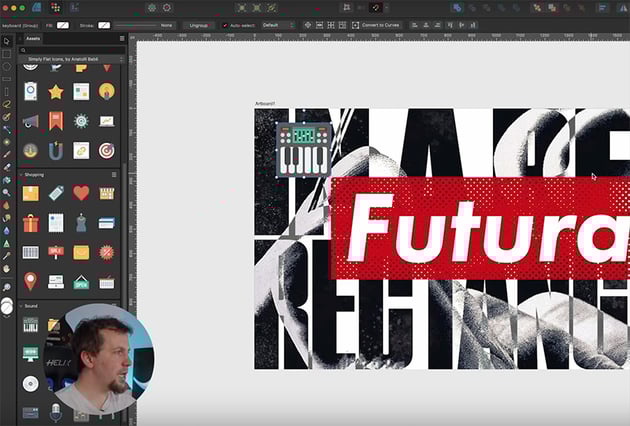Open the alignment options toolbar icon

pos(602,8)
